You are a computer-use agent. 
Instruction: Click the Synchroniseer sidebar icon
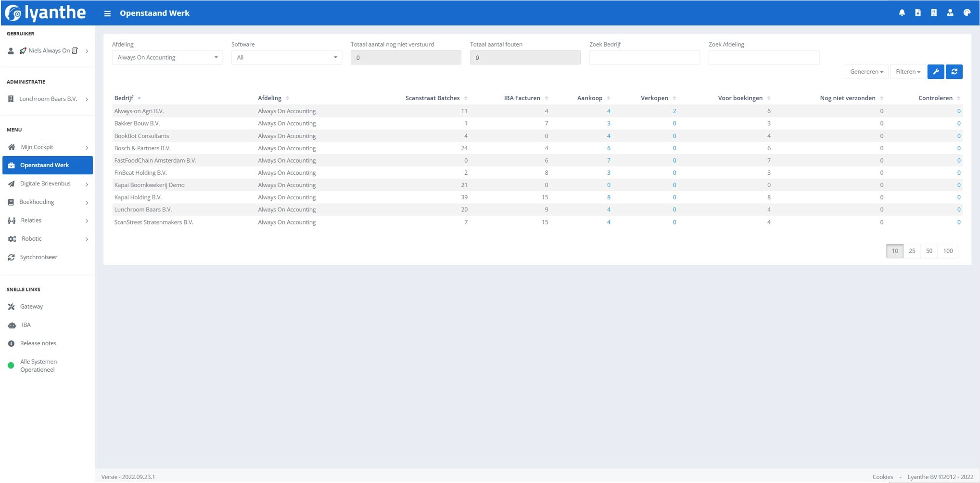[x=11, y=258]
